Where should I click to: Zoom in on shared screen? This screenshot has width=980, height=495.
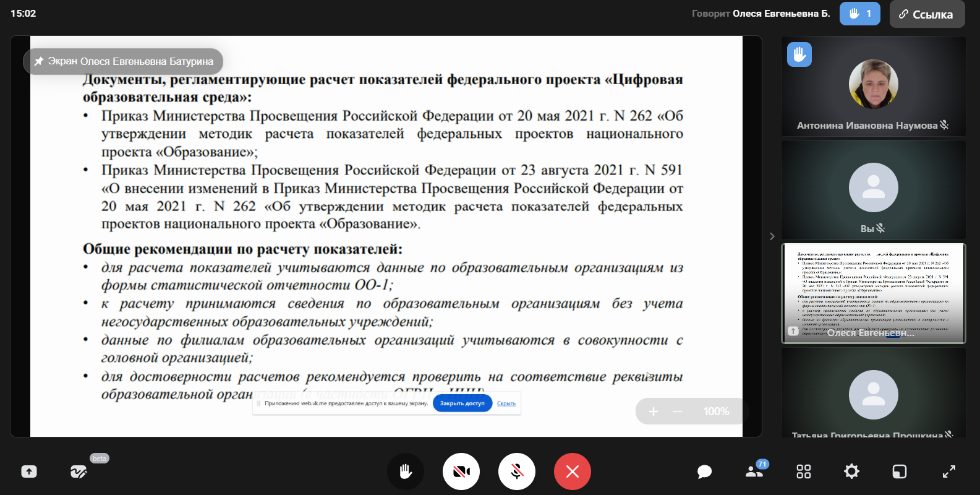point(653,411)
